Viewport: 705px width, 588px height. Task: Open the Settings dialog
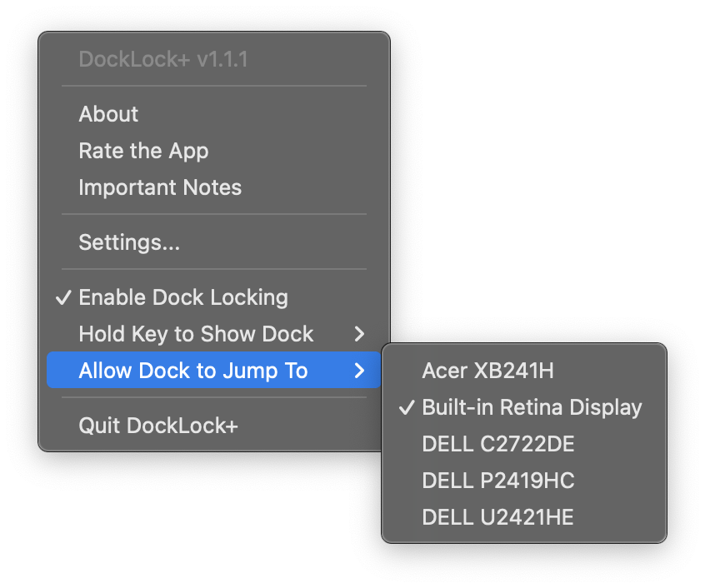(129, 242)
